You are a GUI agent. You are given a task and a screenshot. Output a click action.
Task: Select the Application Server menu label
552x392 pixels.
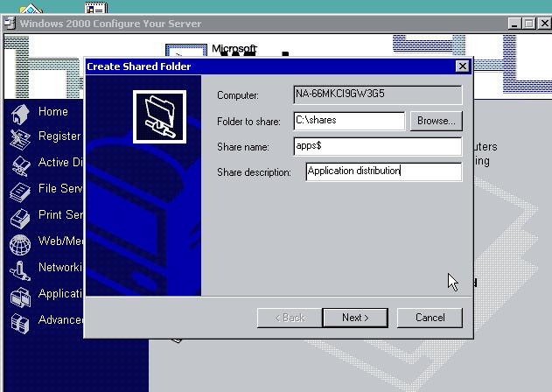coord(60,293)
